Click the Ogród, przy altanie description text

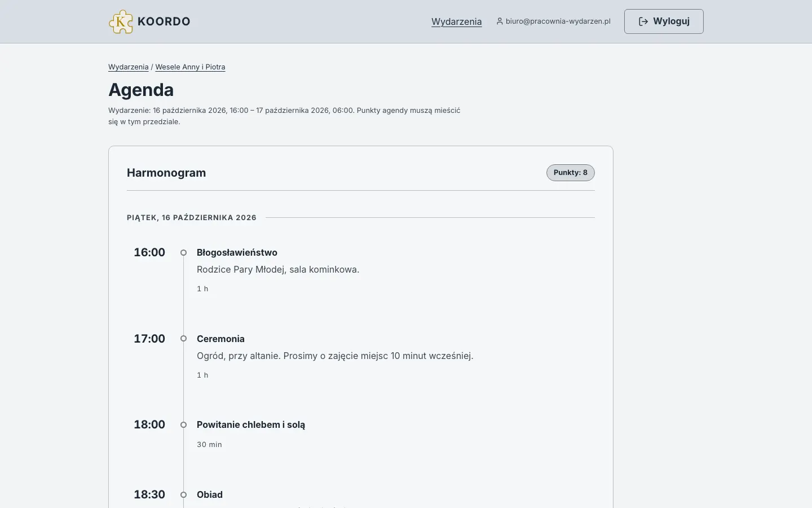(335, 356)
